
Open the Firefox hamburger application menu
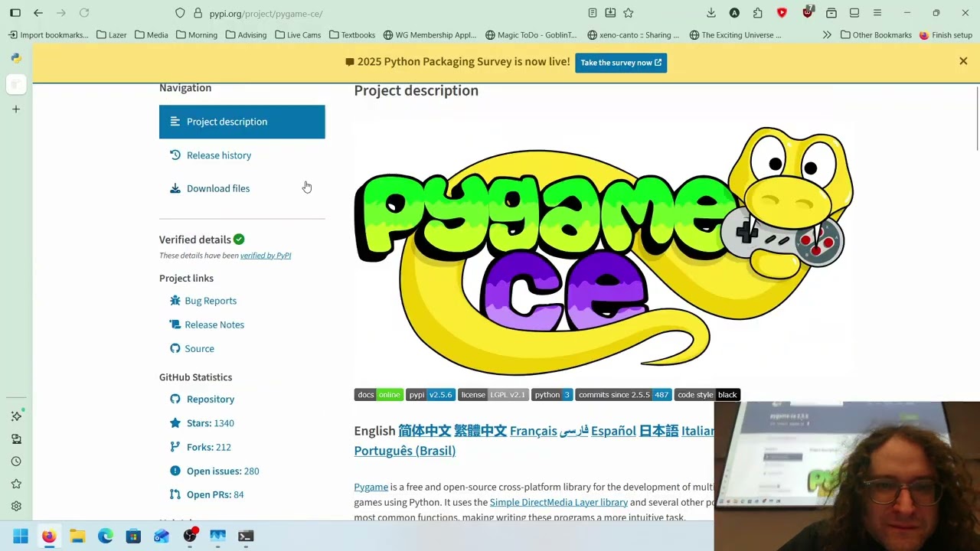[x=877, y=13]
